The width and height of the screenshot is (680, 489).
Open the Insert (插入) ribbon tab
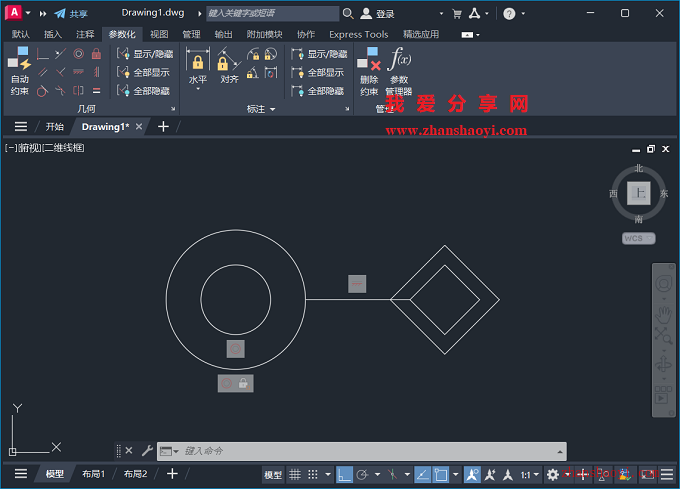click(x=53, y=34)
